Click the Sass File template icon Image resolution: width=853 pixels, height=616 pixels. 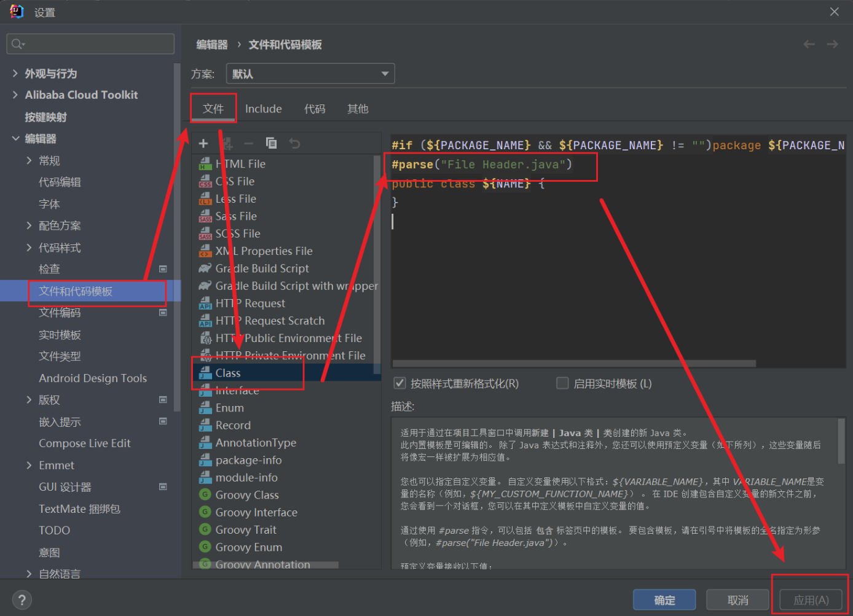205,216
